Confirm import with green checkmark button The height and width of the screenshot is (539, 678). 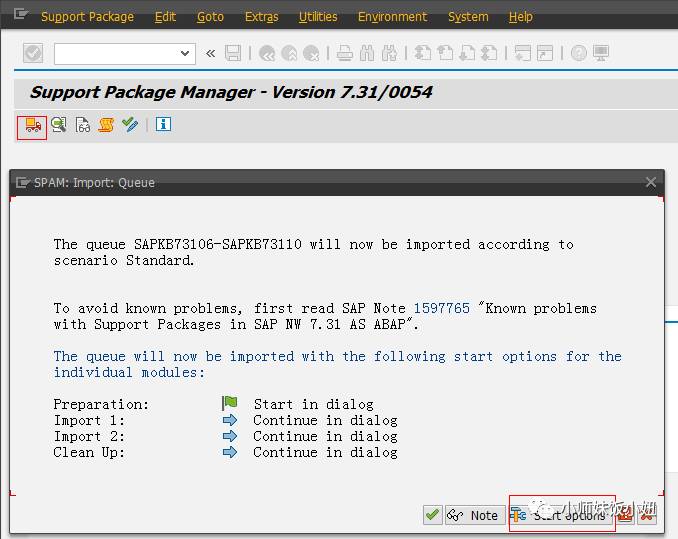432,515
